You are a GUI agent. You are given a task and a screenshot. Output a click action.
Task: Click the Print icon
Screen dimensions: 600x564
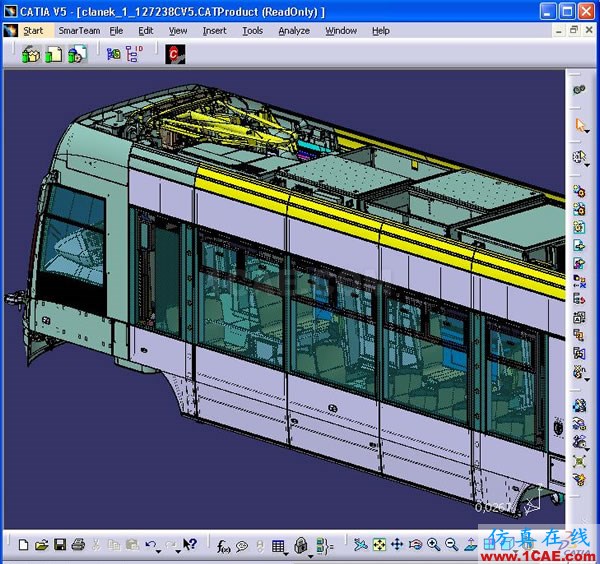click(78, 545)
